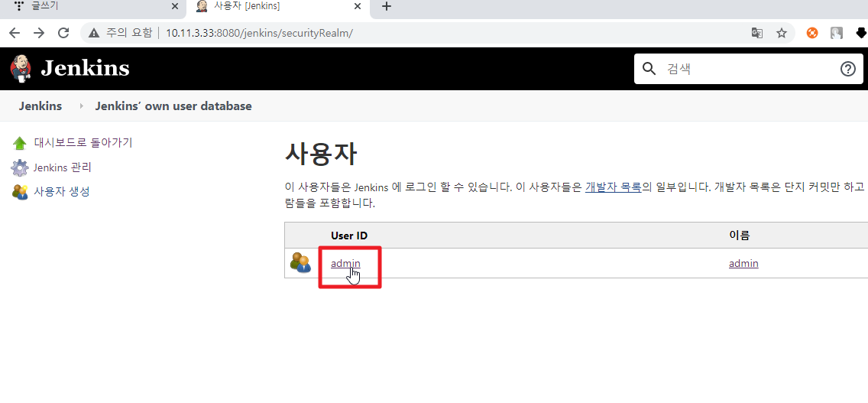Click the admin row user icon
Viewport: 868px width, 403px height.
(x=300, y=263)
